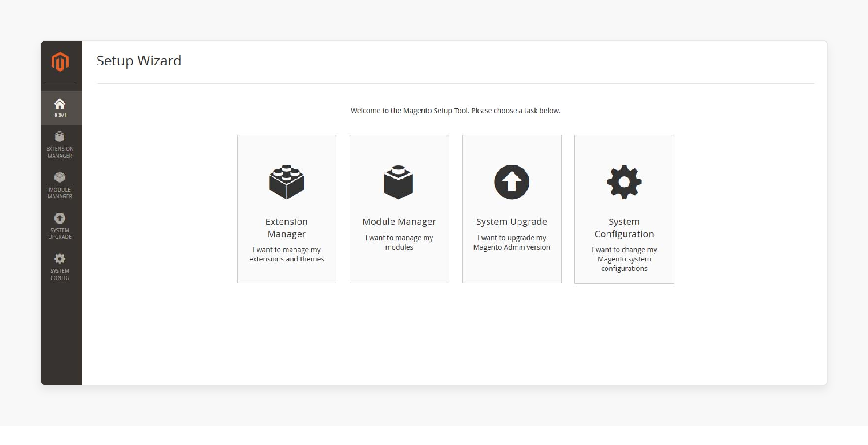Select SYSTEM CONFIG label in the sidebar

pos(60,274)
